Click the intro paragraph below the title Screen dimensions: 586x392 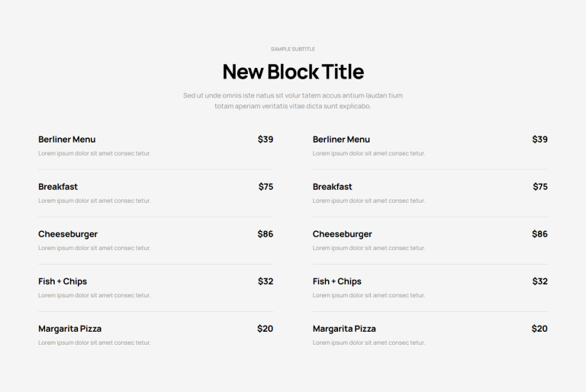(293, 101)
